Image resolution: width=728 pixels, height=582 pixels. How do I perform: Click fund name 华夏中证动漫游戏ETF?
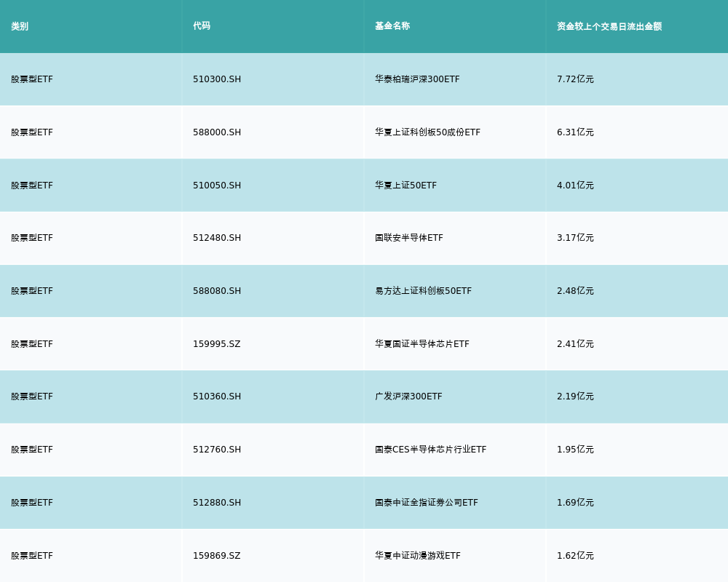418,556
